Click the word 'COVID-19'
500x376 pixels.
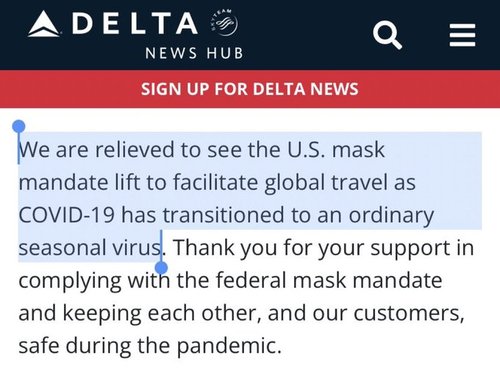click(x=67, y=215)
